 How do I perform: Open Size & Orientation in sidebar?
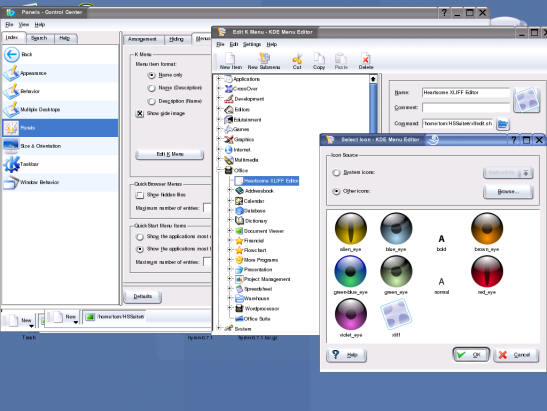pyautogui.click(x=60, y=146)
